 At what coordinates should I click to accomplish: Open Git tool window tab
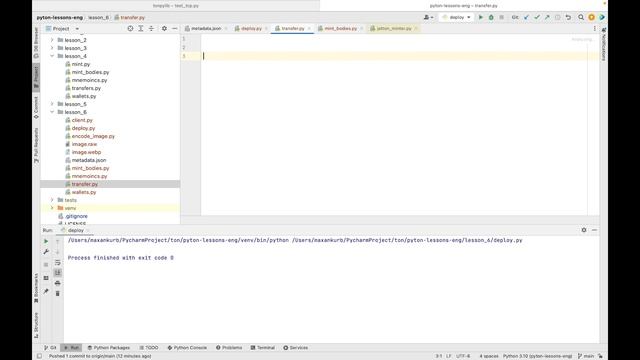(x=50, y=348)
